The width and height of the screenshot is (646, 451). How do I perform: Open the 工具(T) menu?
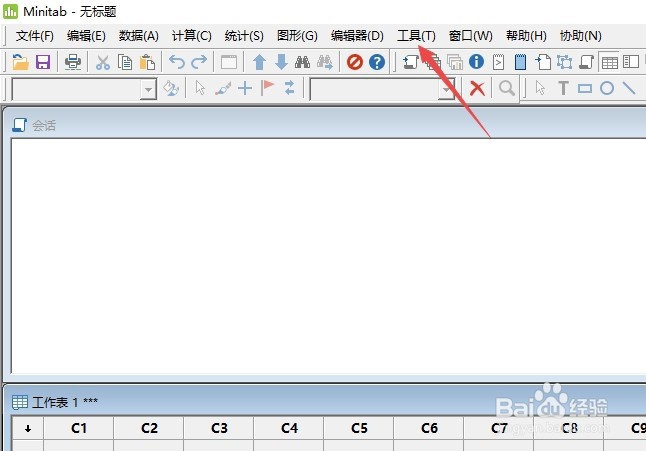pos(416,36)
